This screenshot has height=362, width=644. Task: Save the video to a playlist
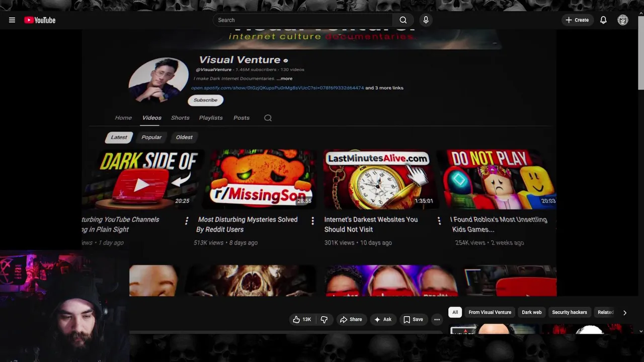point(413,319)
